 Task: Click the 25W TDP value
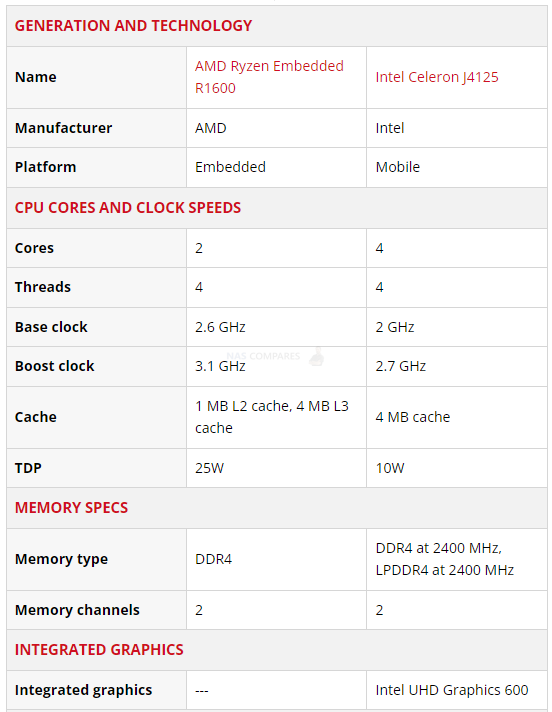pyautogui.click(x=209, y=468)
